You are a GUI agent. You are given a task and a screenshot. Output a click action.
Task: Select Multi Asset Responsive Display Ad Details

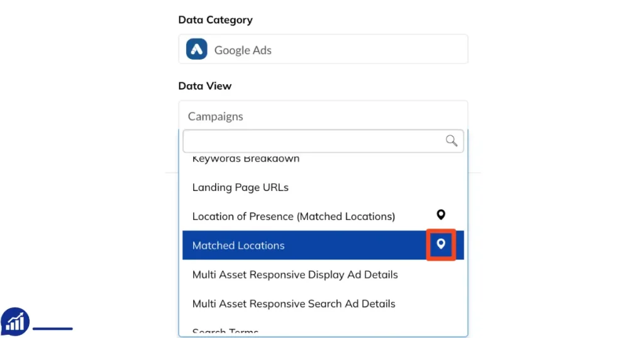click(323, 275)
